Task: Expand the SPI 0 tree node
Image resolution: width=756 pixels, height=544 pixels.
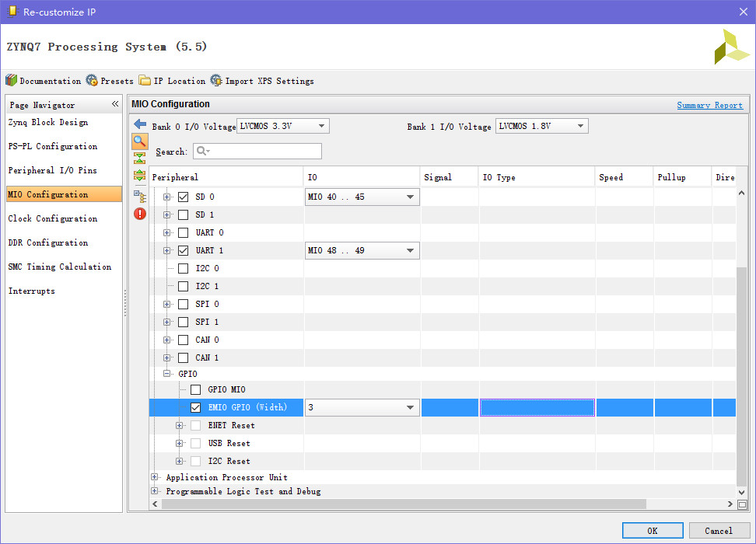Action: (166, 304)
